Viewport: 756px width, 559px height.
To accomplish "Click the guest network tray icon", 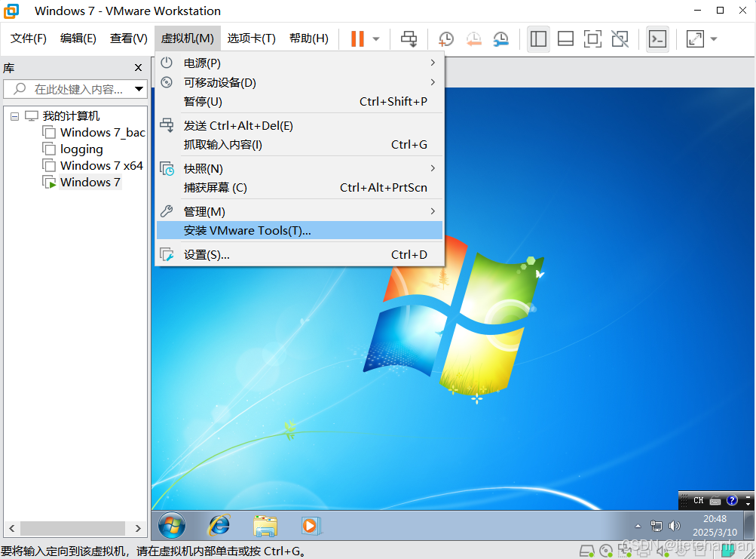I will point(657,526).
